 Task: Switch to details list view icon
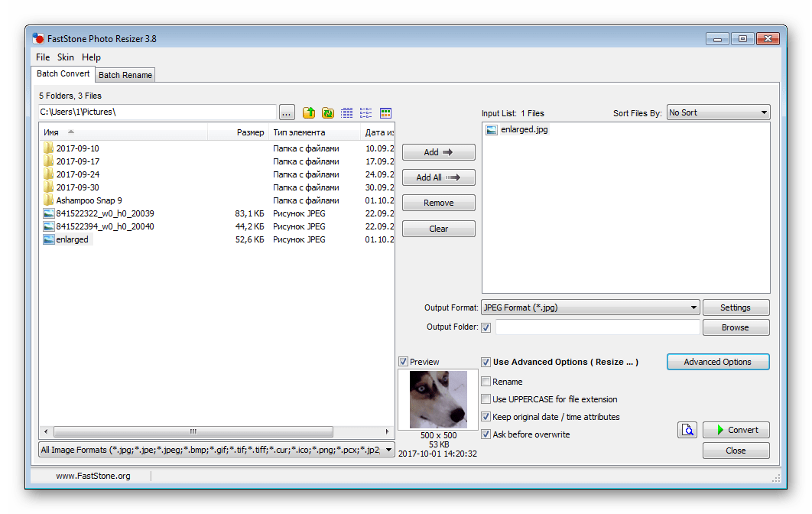(x=347, y=113)
